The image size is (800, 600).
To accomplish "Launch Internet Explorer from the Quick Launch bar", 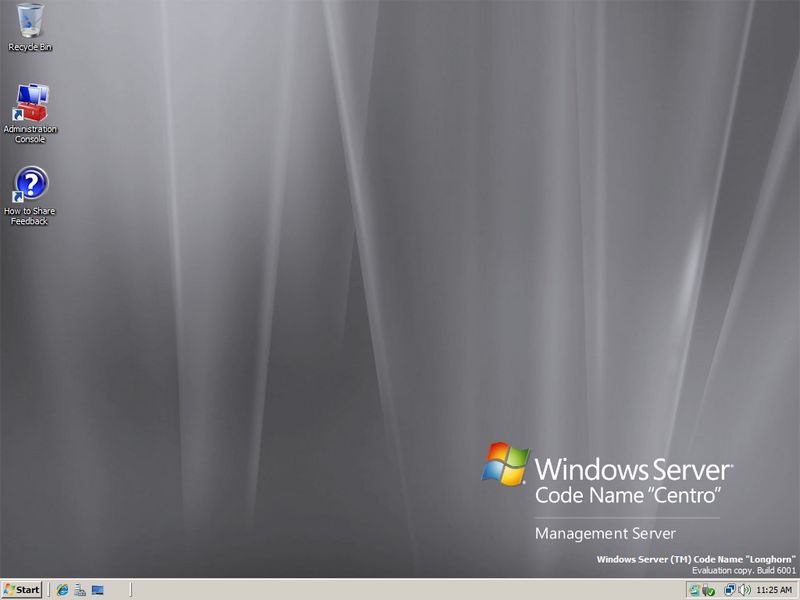I will point(62,589).
